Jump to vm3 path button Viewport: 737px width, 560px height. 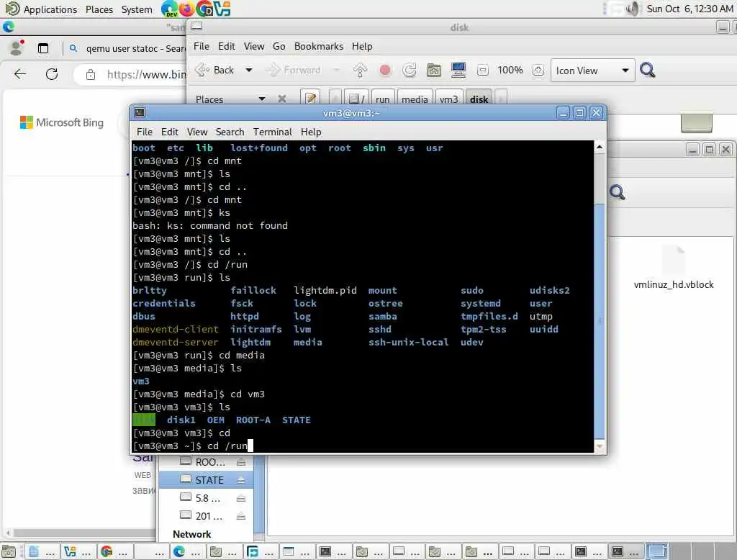click(x=448, y=99)
